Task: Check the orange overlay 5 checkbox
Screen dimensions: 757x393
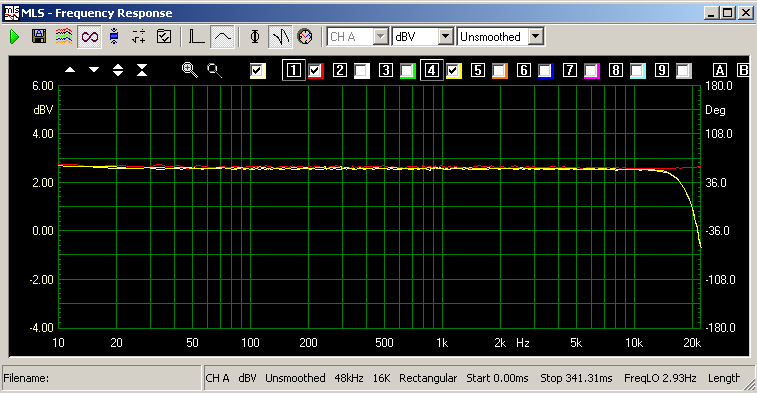Action: (x=500, y=71)
